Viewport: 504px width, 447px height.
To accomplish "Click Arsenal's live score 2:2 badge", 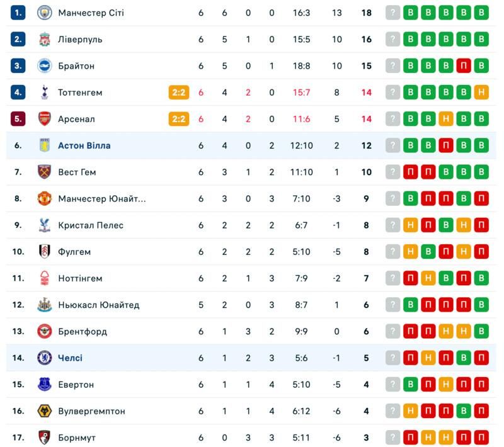I will point(178,119).
